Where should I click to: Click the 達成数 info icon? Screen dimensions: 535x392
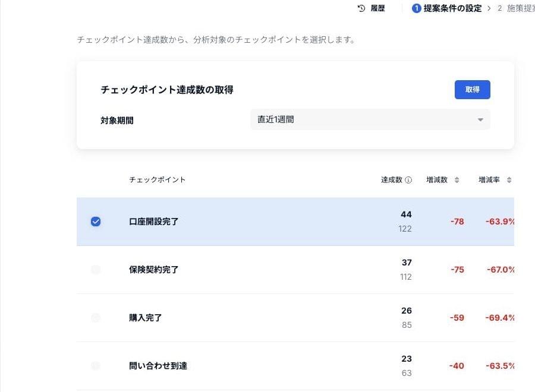point(408,180)
